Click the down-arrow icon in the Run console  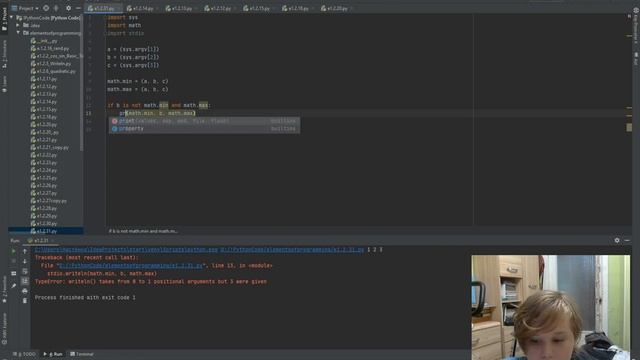(24, 261)
